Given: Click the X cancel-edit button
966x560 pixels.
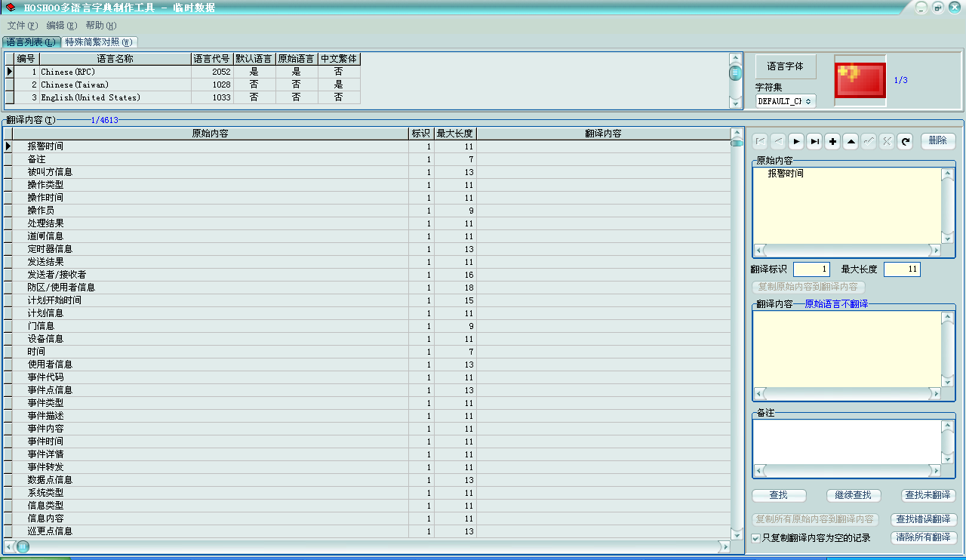Looking at the screenshot, I should point(887,141).
